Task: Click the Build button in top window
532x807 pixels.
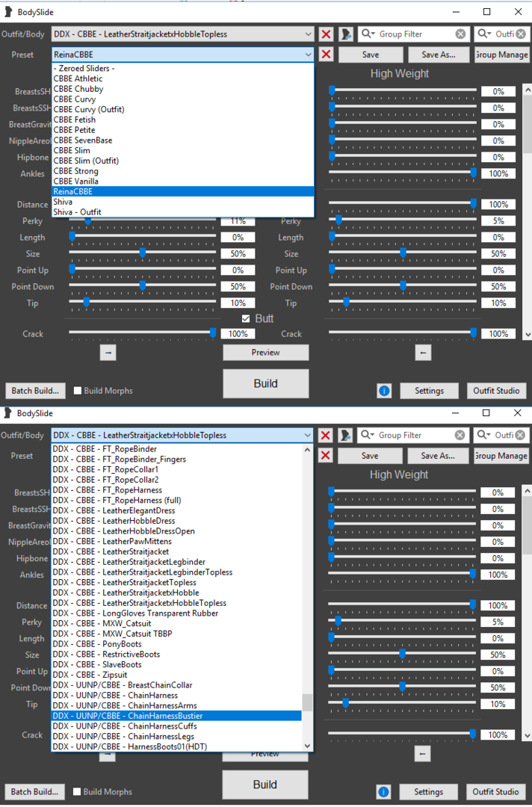Action: pos(265,383)
